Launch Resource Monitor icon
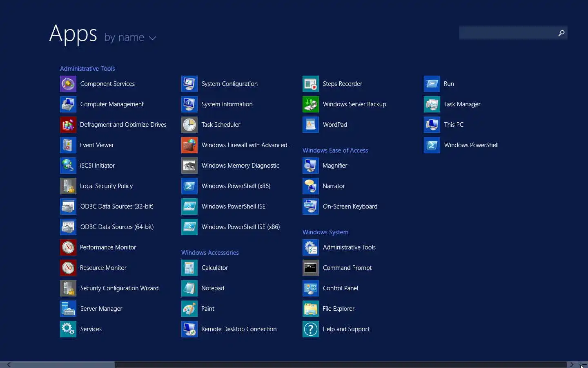This screenshot has width=588, height=368. (x=68, y=268)
